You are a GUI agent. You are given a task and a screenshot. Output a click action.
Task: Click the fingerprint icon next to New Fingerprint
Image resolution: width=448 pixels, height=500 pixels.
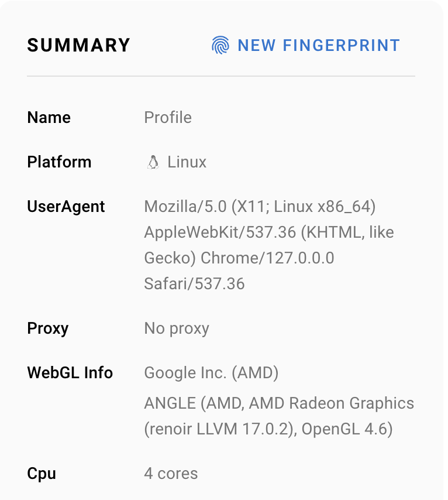pos(220,45)
